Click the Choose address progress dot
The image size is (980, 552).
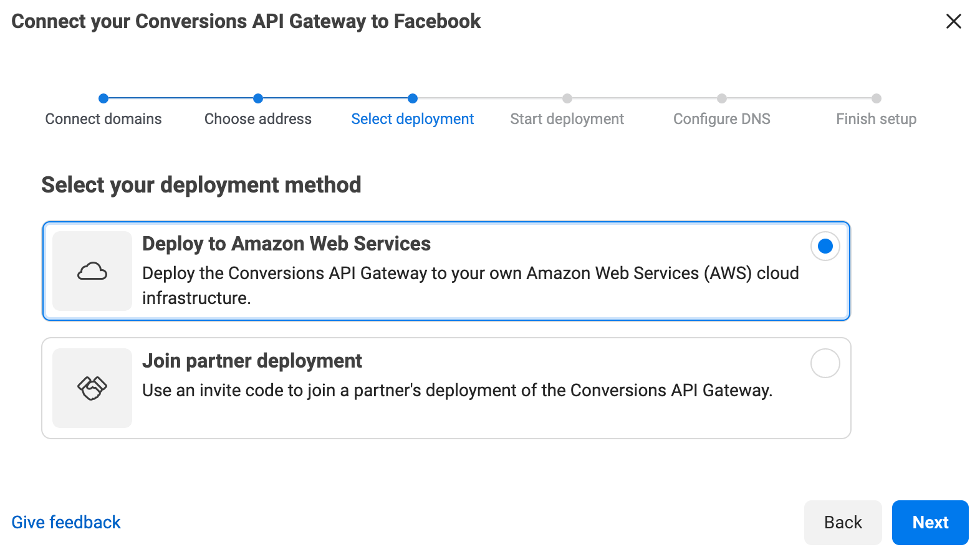[258, 98]
